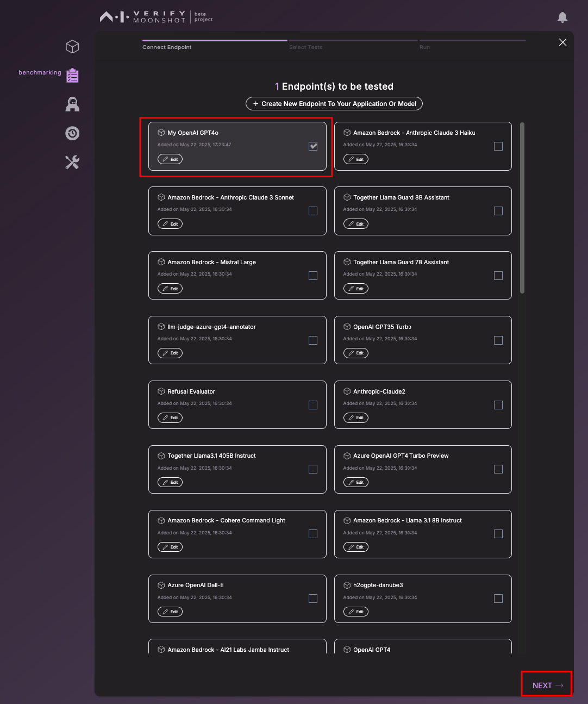Open the model endpoints cube icon
The image size is (588, 704).
point(72,47)
